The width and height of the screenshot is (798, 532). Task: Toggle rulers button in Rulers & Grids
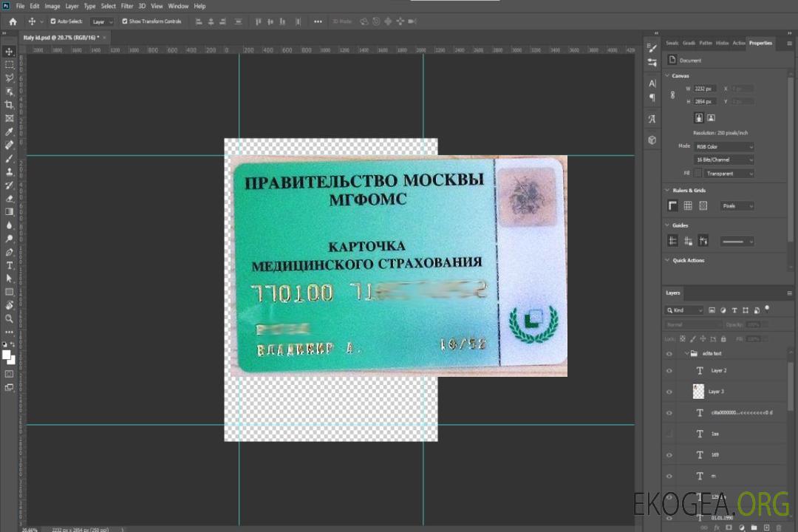coord(673,205)
